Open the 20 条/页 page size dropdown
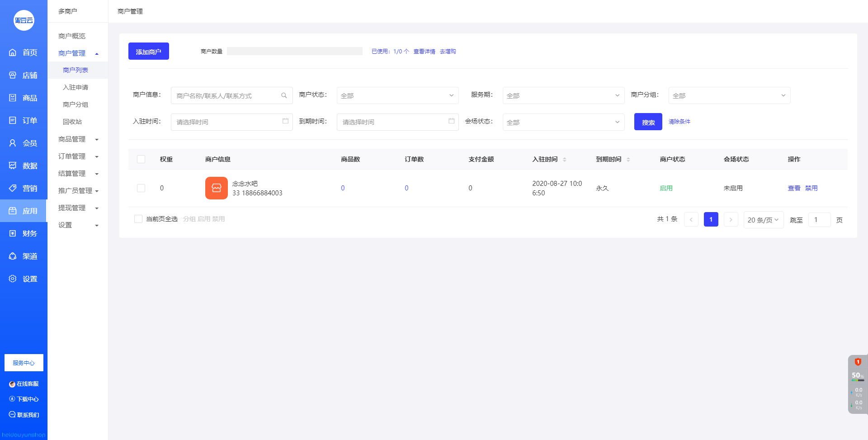 pos(763,220)
